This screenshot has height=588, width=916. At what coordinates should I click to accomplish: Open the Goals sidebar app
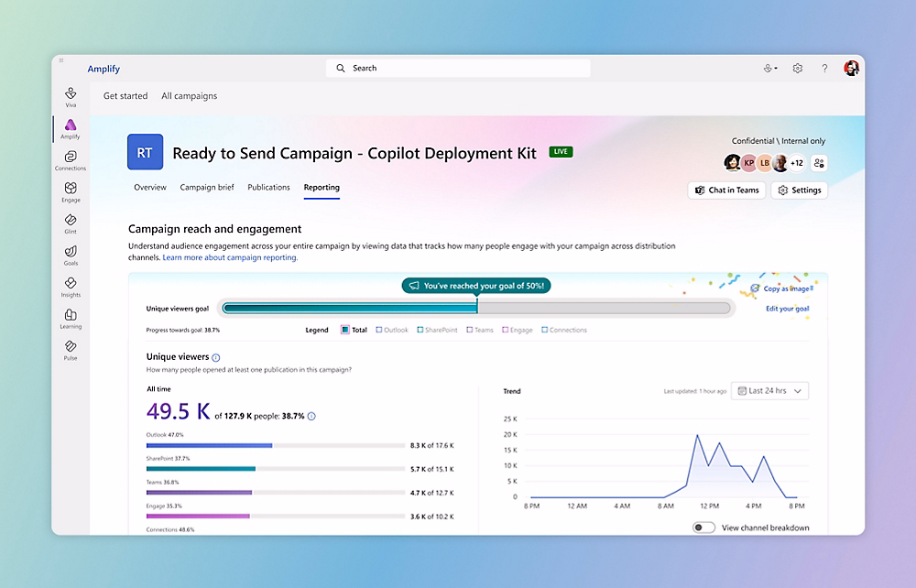coord(71,255)
